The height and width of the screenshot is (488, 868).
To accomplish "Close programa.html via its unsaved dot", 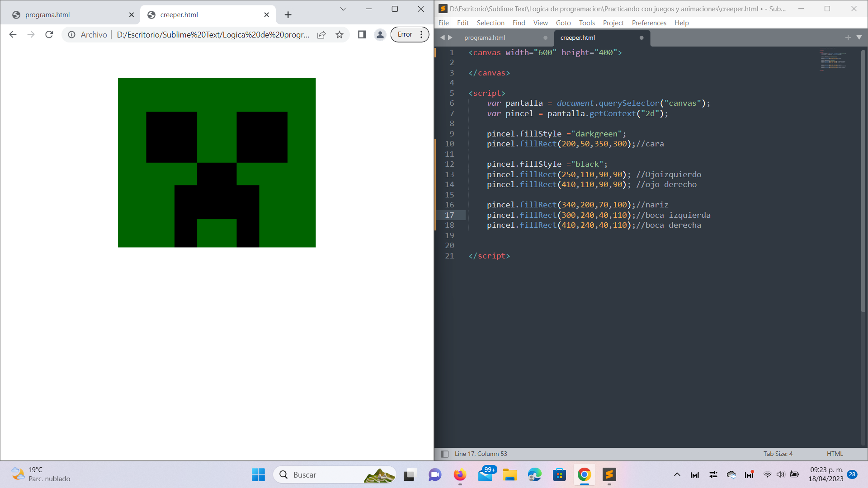I will click(x=545, y=38).
